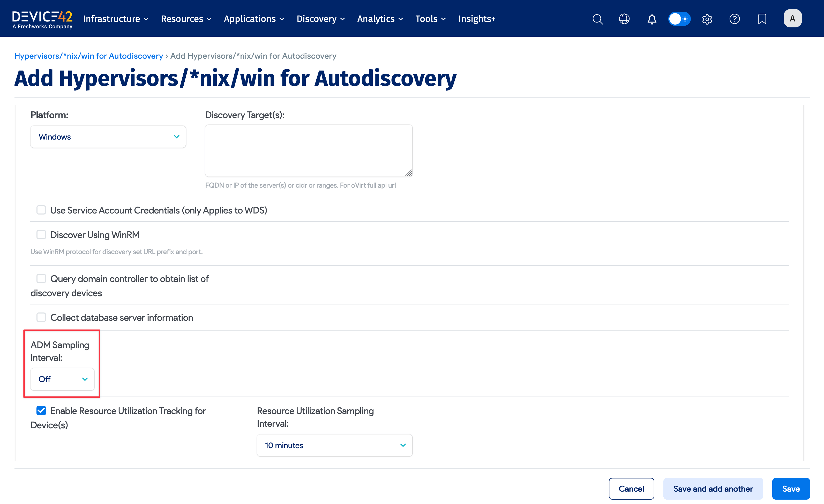Open notifications bell icon
This screenshot has width=824, height=504.
pos(651,19)
